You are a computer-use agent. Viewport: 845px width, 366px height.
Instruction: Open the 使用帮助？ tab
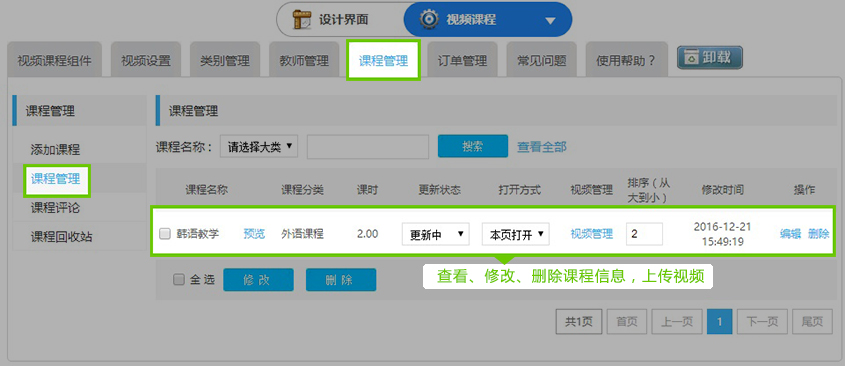[x=626, y=60]
